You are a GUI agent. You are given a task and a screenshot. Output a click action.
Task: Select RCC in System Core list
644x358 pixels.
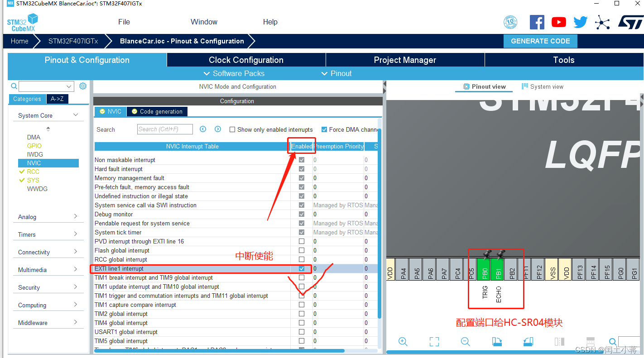33,172
